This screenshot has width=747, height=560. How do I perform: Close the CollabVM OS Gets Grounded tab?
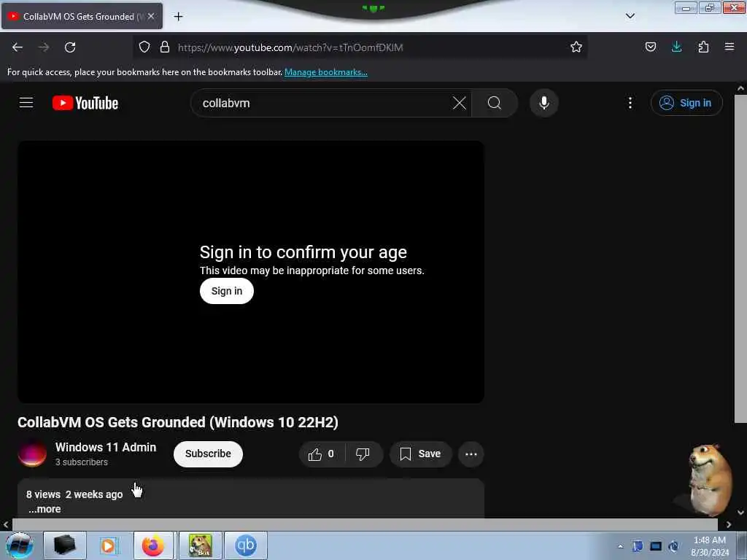coord(151,17)
